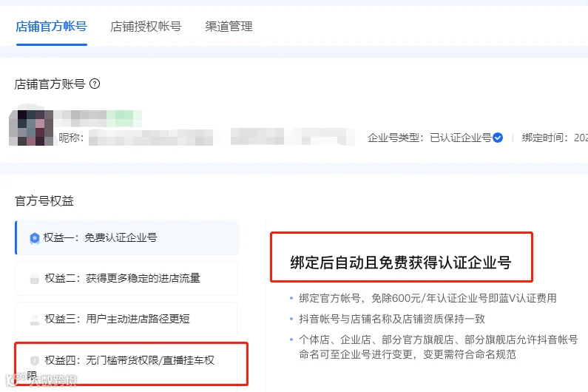Click the 绑定时间 label
Screen dimensions: 588x392
(544, 138)
